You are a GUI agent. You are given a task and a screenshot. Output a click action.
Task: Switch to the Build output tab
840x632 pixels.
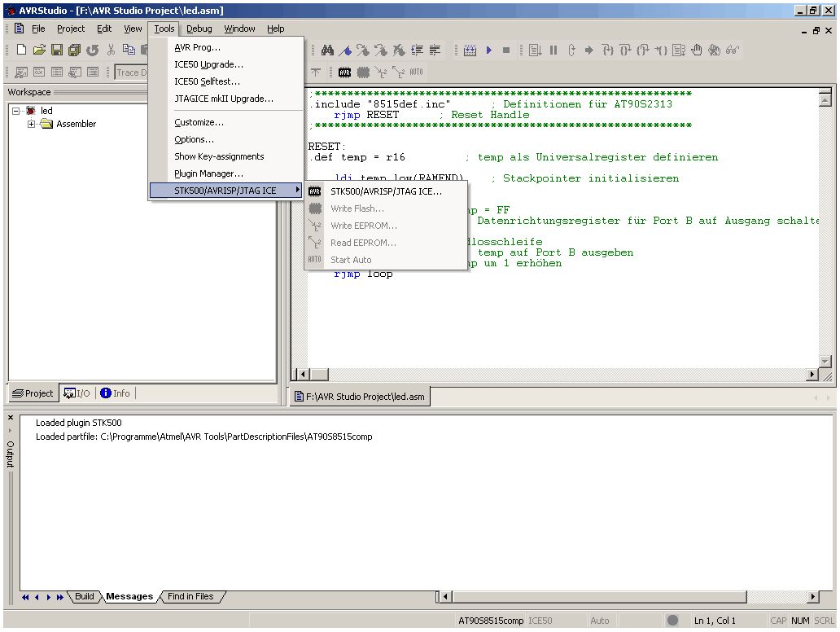(x=84, y=596)
